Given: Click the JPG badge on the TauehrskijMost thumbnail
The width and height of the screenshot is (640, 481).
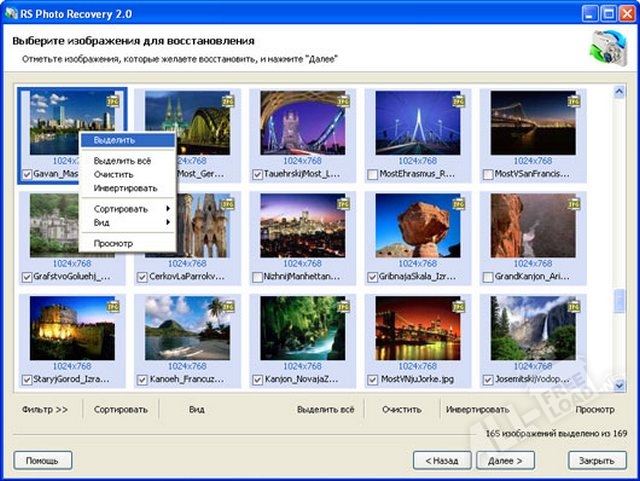Looking at the screenshot, I should (x=343, y=101).
